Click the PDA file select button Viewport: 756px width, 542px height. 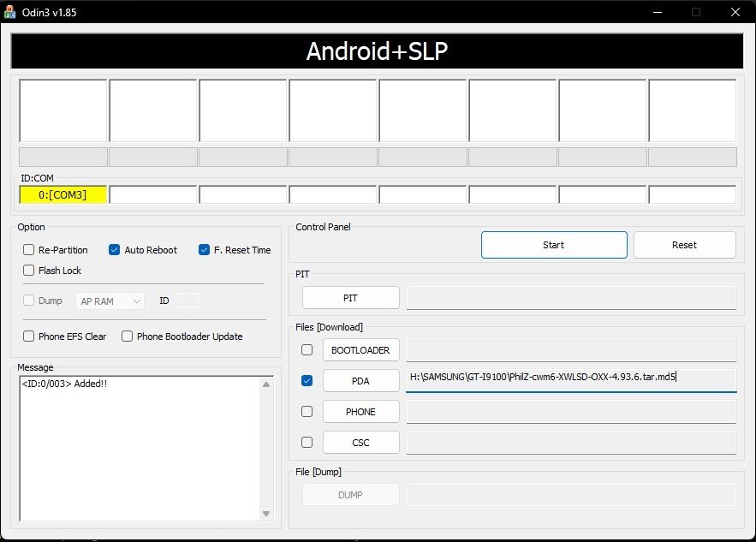click(360, 380)
